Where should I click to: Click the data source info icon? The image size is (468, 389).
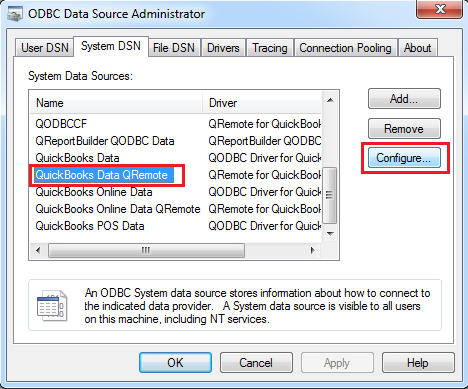point(52,305)
